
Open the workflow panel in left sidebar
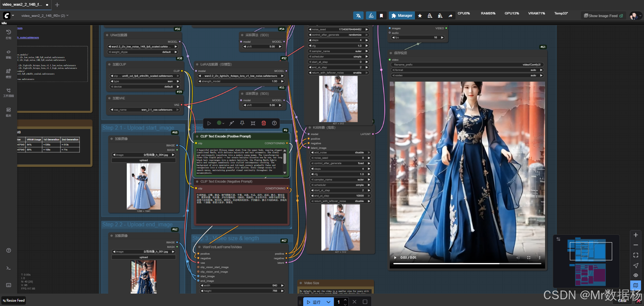pos(8,92)
